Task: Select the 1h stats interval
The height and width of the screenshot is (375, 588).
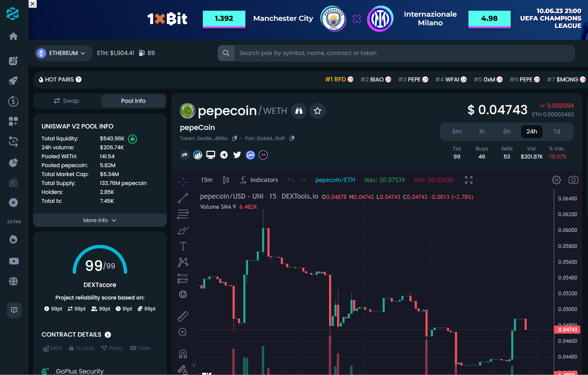Action: [482, 131]
